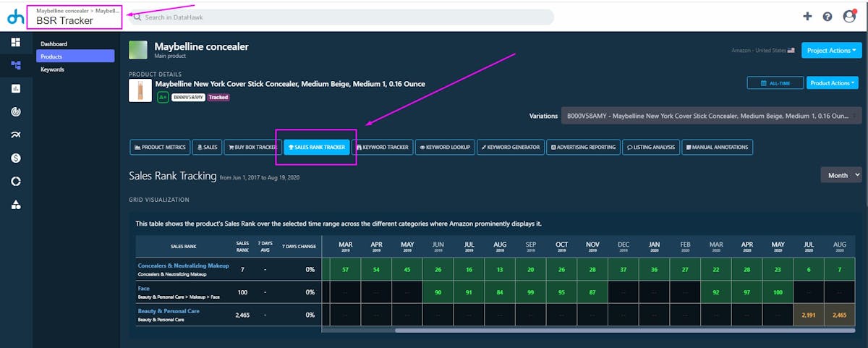This screenshot has height=348, width=868.
Task: Click the United States flag icon
Action: coord(791,50)
